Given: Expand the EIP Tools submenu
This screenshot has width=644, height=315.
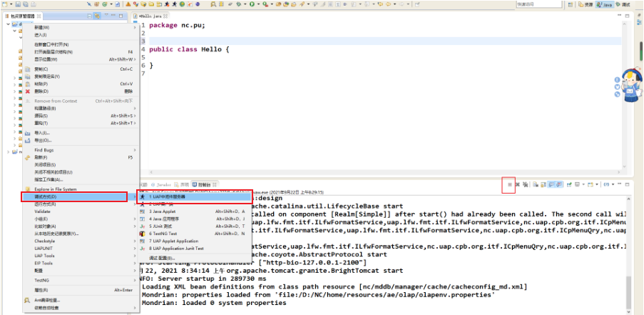Looking at the screenshot, I should click(80, 263).
